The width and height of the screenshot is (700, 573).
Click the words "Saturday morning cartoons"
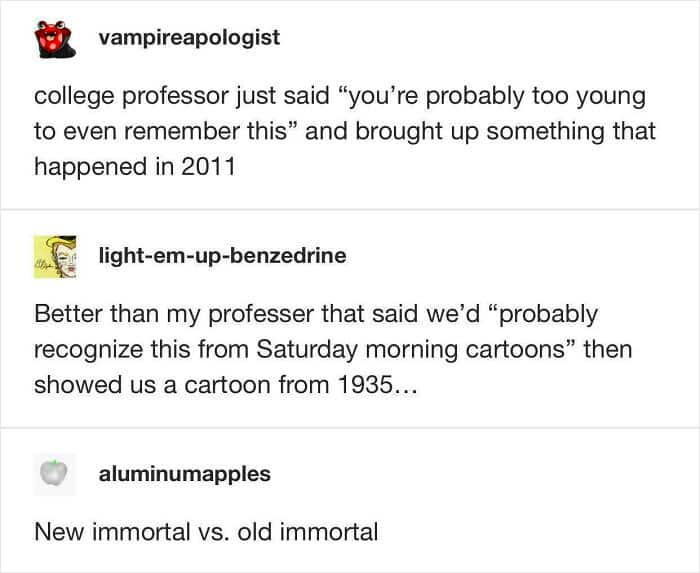click(411, 349)
